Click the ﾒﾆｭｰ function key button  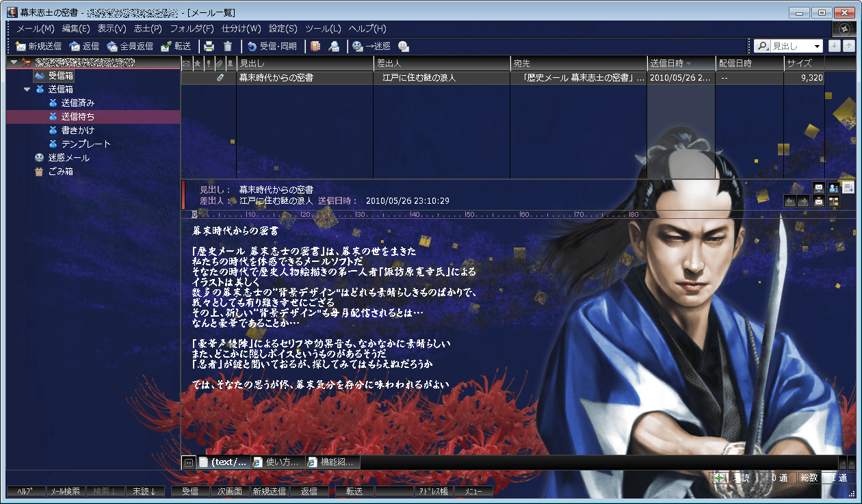click(x=473, y=491)
